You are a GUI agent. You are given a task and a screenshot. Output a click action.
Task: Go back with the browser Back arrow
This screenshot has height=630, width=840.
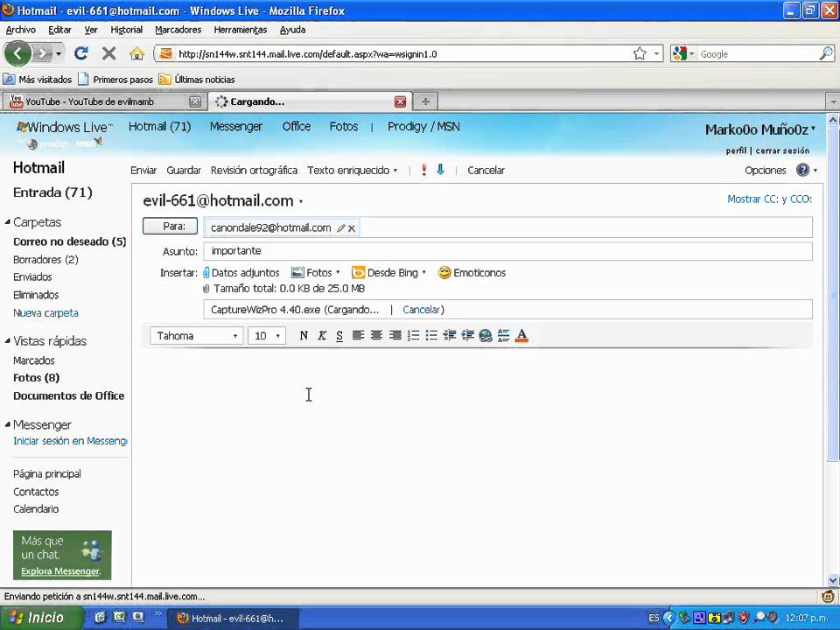pyautogui.click(x=17, y=53)
